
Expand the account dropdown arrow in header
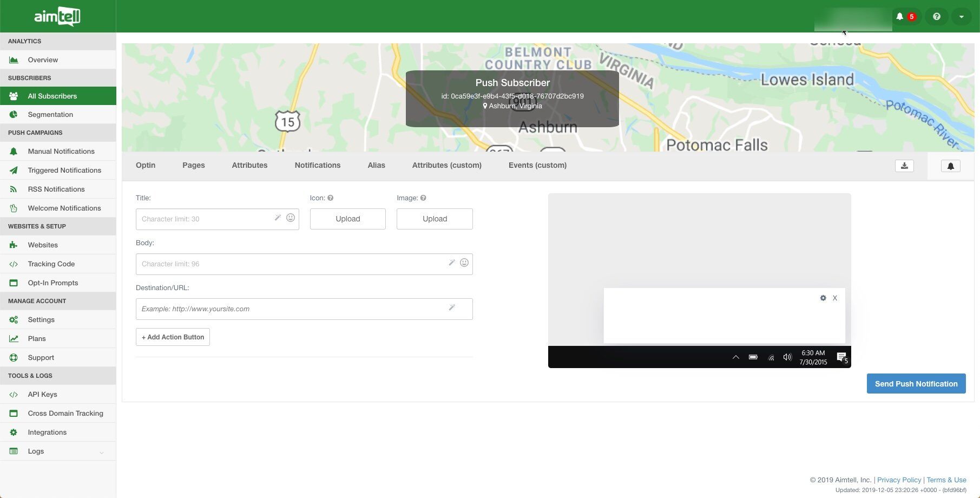(x=961, y=17)
